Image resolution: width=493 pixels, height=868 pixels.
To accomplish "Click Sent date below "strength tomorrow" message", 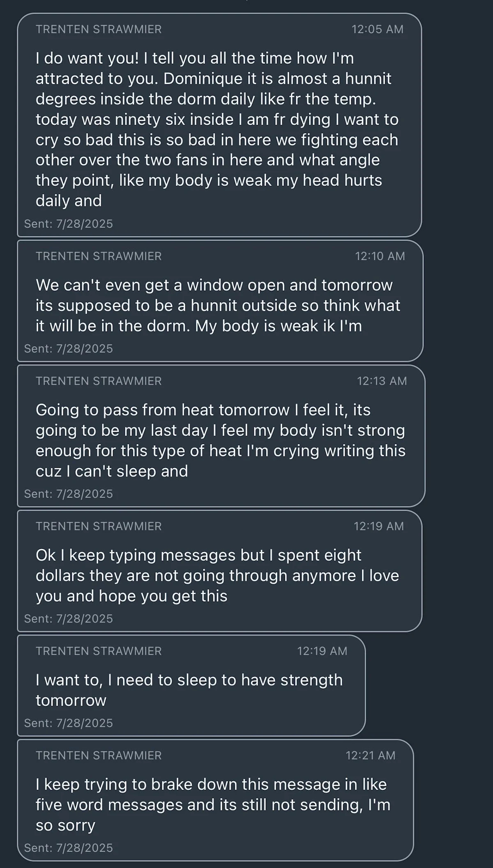I will [68, 723].
